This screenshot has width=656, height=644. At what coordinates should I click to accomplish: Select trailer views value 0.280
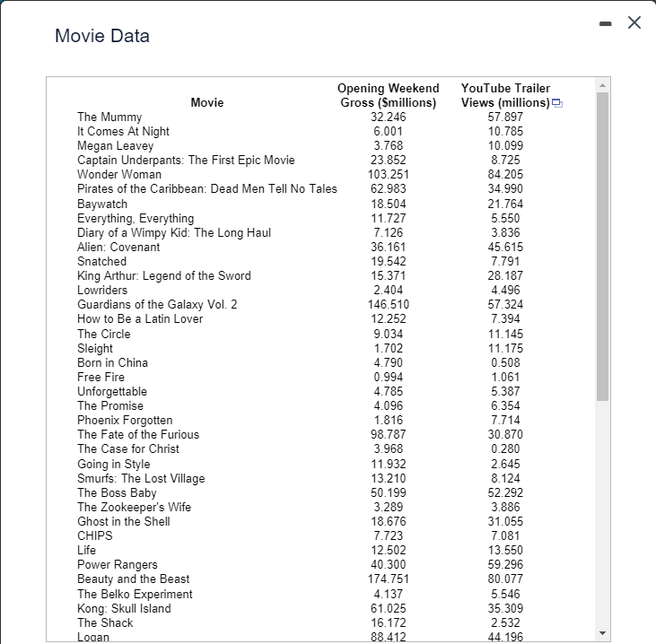505,448
